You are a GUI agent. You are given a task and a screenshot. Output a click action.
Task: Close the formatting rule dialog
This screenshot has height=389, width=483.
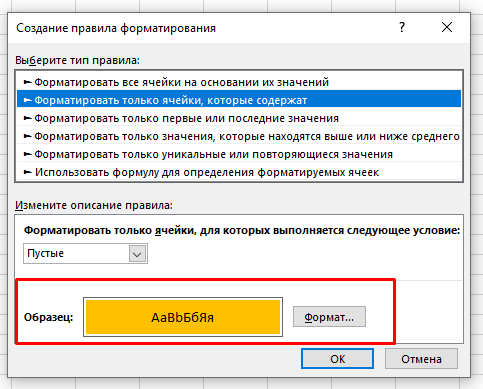coord(447,27)
